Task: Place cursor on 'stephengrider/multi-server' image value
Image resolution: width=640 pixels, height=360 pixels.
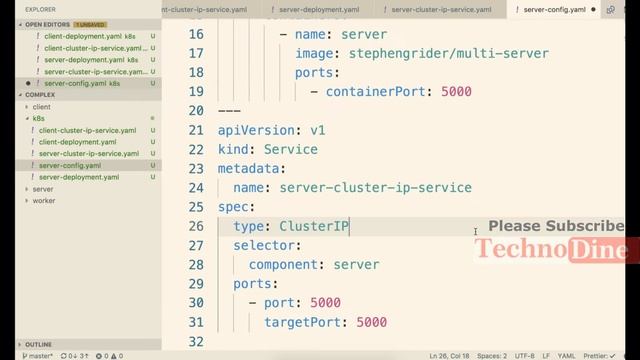Action: [x=449, y=53]
